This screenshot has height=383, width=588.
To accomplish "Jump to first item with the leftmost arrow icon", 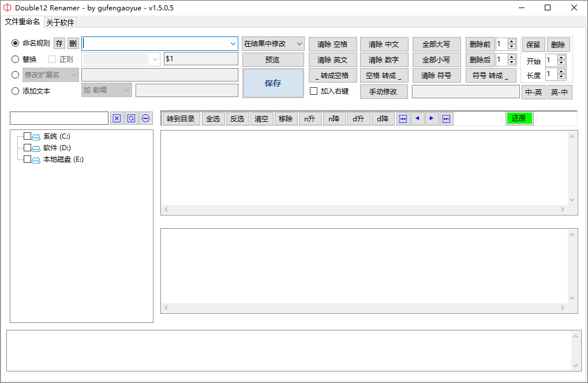I will [x=402, y=118].
